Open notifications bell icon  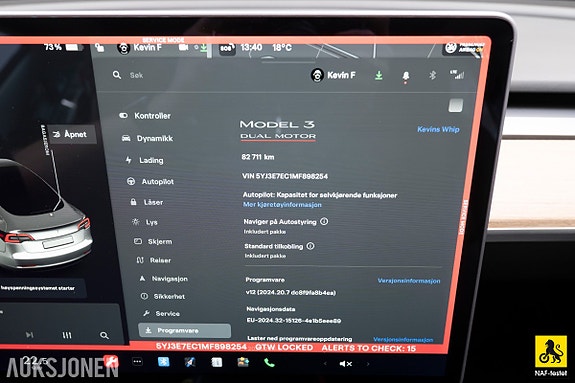pyautogui.click(x=406, y=76)
